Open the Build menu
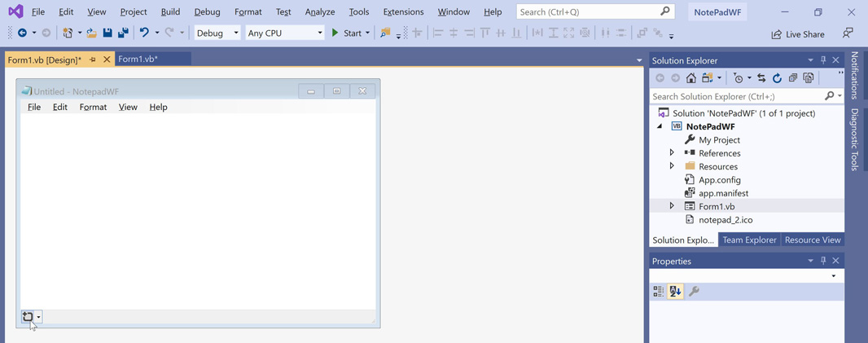 (x=170, y=12)
